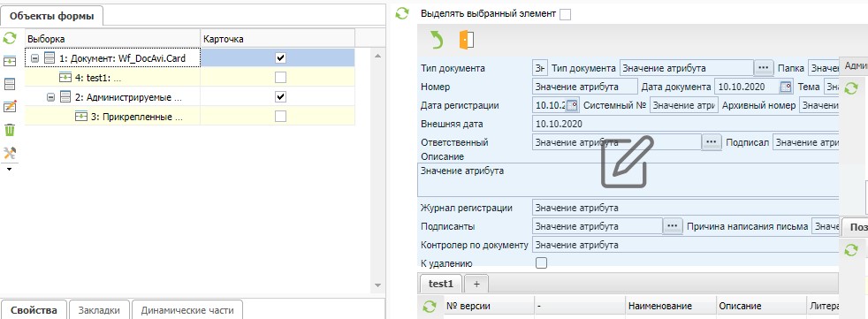Open calendar picker for 'Дата регистрации'

(573, 104)
